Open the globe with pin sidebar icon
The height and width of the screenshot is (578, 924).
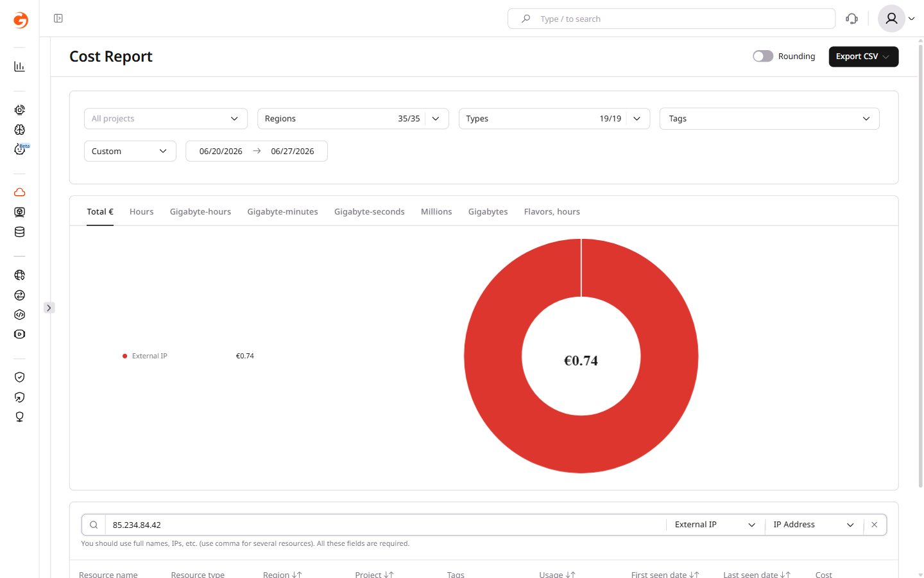(x=20, y=275)
